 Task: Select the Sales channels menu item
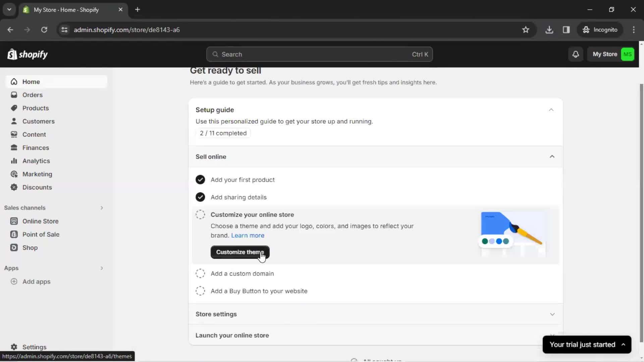pos(25,207)
